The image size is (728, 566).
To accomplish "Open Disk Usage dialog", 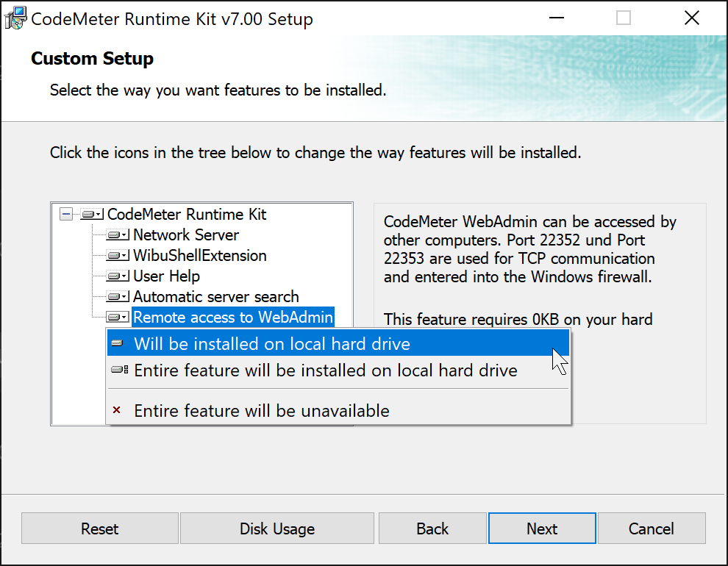I will pyautogui.click(x=277, y=529).
